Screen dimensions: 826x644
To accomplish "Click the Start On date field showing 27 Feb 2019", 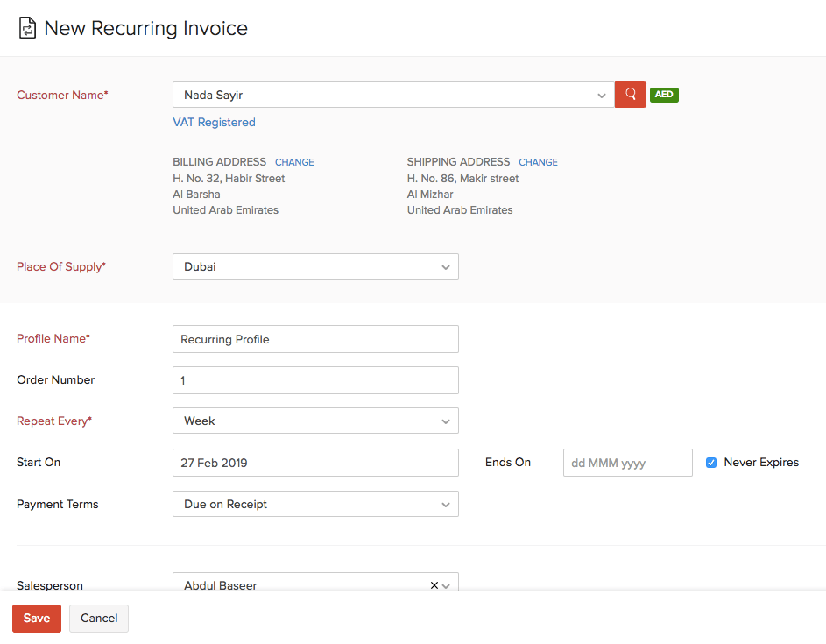I will point(315,463).
